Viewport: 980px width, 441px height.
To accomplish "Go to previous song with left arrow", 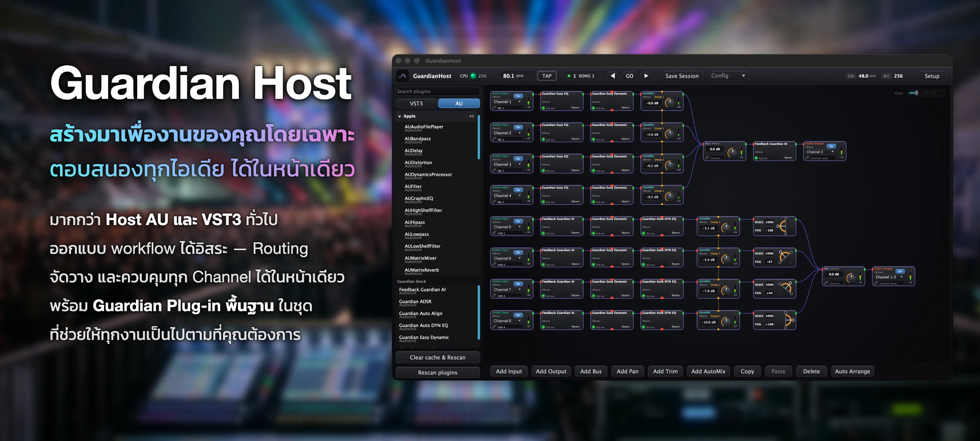I will click(612, 76).
